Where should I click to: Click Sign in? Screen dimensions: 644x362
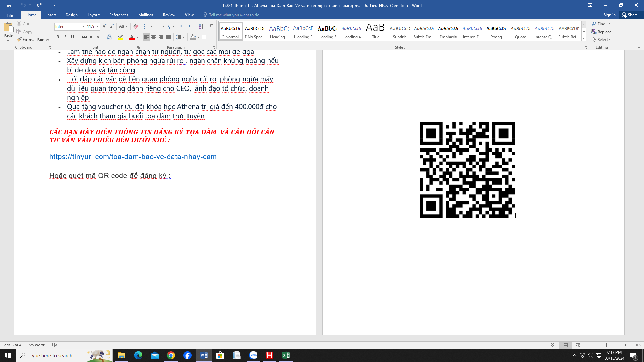609,15
